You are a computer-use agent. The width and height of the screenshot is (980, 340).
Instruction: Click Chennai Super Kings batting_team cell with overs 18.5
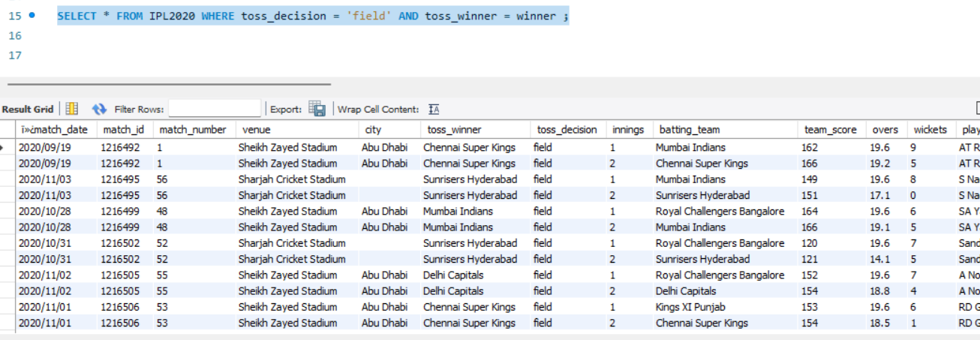click(725, 323)
